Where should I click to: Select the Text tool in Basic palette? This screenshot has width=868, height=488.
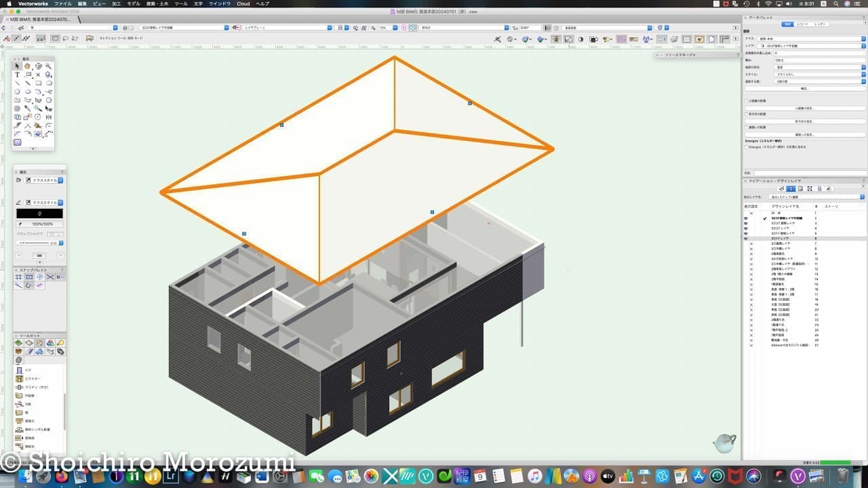tap(18, 75)
